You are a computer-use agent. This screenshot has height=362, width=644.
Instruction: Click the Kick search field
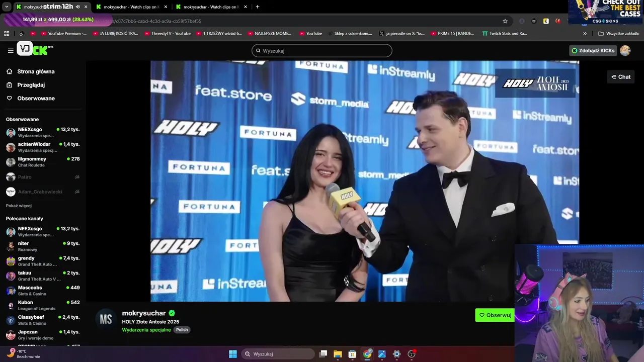[x=322, y=51]
